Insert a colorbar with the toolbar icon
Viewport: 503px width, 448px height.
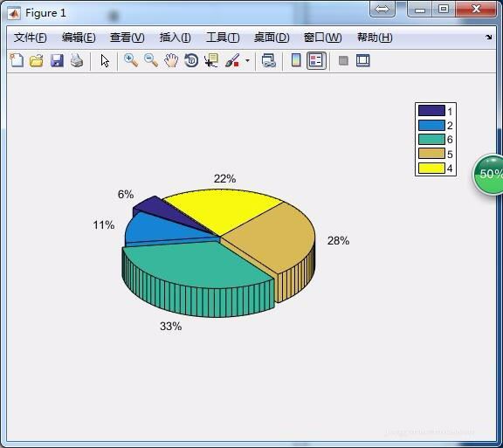pos(296,60)
